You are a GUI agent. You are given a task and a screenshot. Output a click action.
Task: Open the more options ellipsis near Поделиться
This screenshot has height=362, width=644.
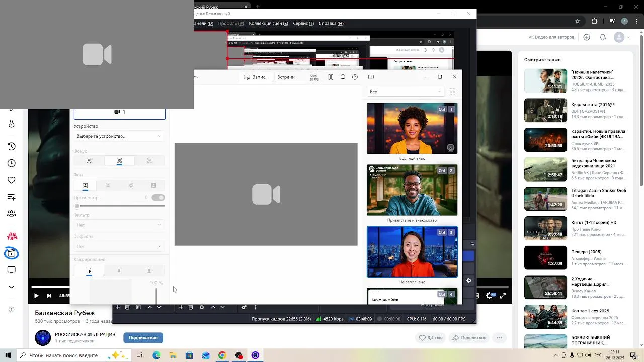coord(500,338)
